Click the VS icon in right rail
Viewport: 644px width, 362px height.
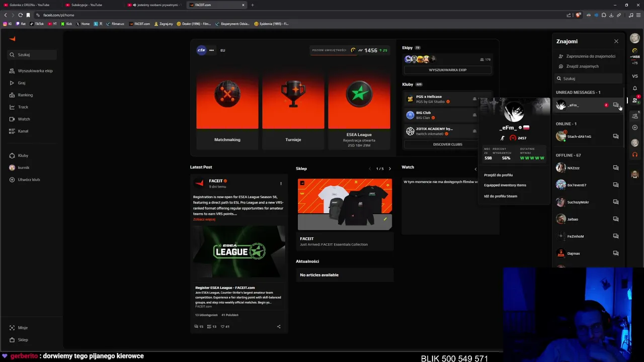click(635, 76)
